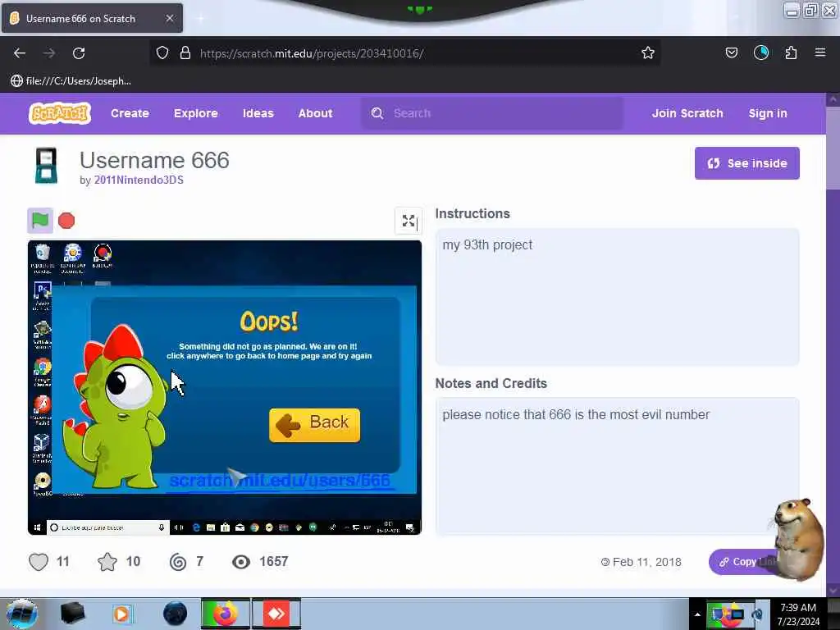
Task: Open the About menu item
Action: pyautogui.click(x=316, y=113)
